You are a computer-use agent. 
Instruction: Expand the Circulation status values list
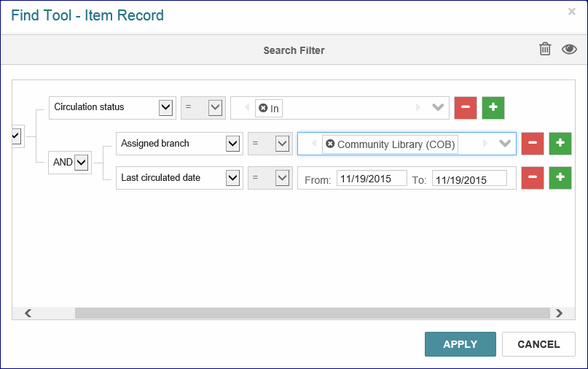438,107
